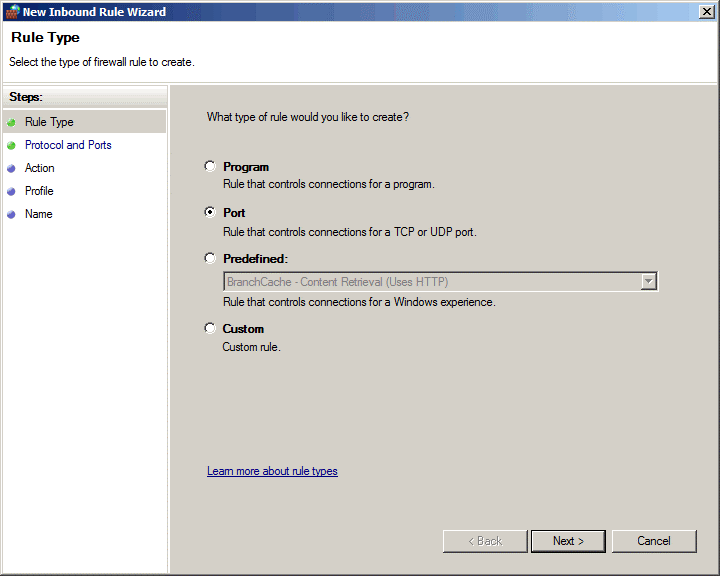Open the BranchCache predefined rule dropdown arrow
Image resolution: width=720 pixels, height=576 pixels.
pyautogui.click(x=648, y=282)
